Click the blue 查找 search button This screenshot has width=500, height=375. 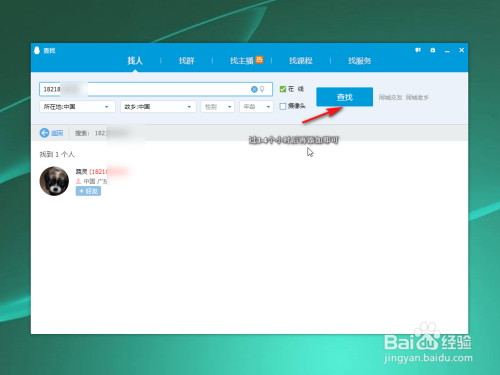pos(344,97)
